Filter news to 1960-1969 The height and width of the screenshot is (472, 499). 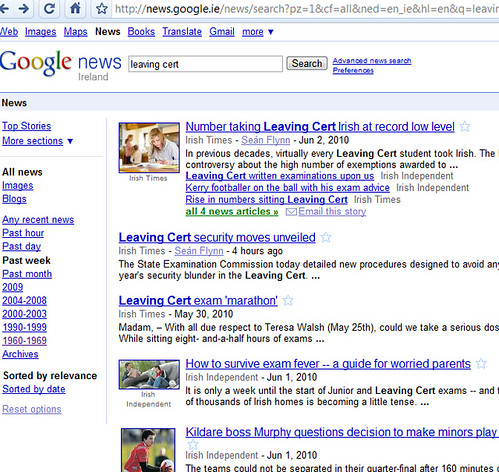24,341
